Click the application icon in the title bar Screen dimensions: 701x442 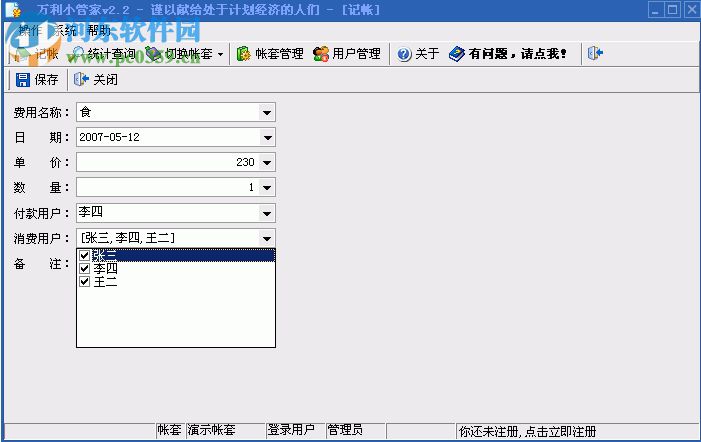tap(13, 10)
